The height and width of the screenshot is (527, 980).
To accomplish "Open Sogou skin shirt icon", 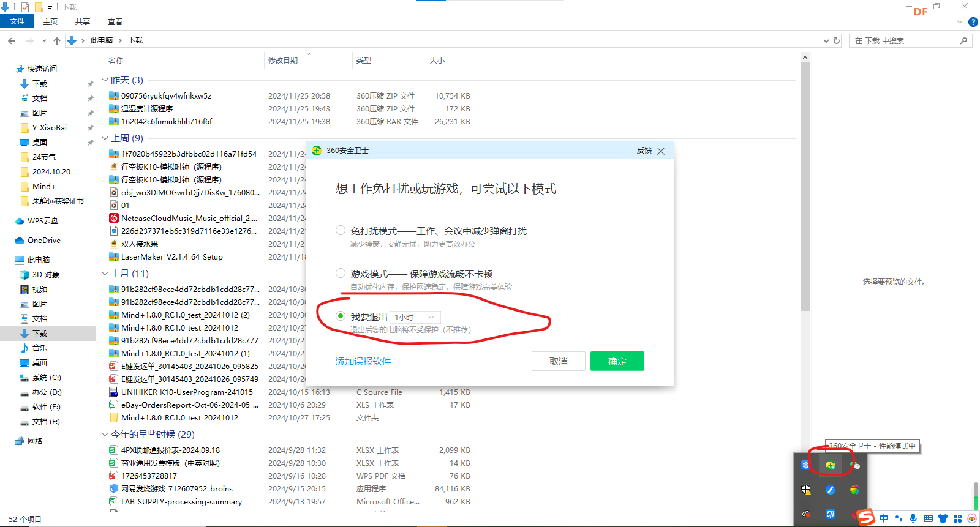I will pos(943,518).
